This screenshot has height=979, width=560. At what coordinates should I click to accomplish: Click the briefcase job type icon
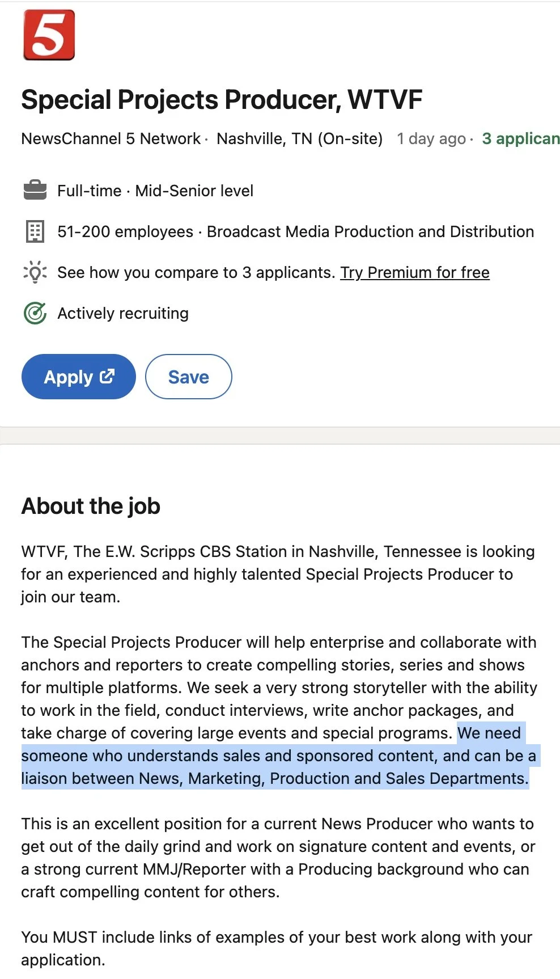pyautogui.click(x=35, y=190)
